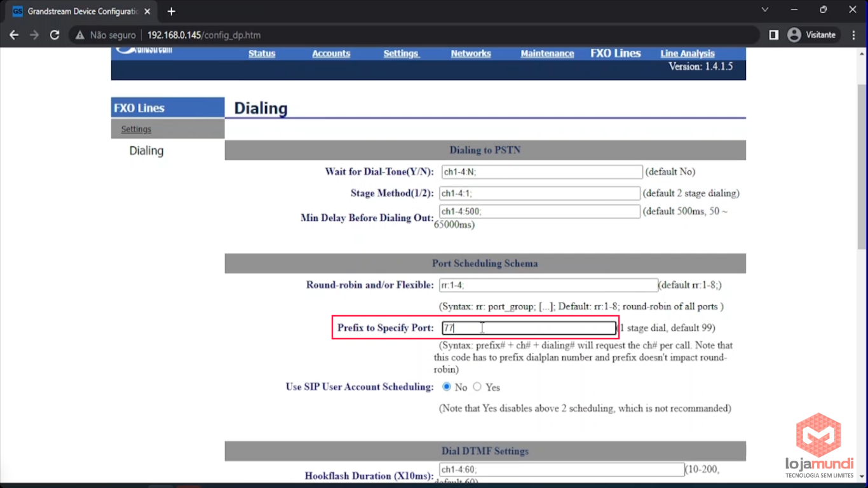Open the Maintenance page
This screenshot has height=488, width=868.
(x=547, y=54)
